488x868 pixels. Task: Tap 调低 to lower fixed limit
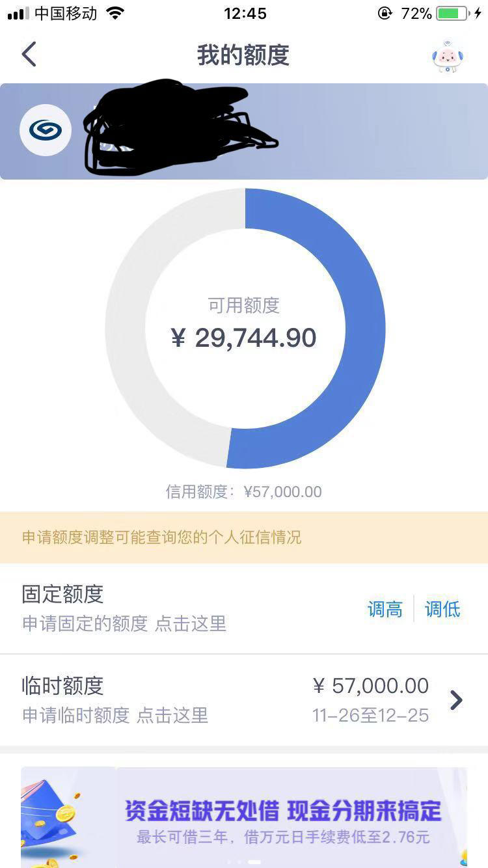pos(442,610)
